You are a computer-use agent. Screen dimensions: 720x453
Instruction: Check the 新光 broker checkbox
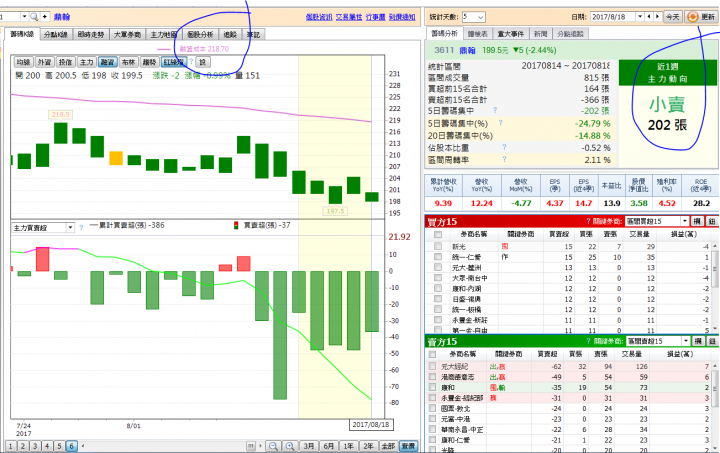[438, 246]
